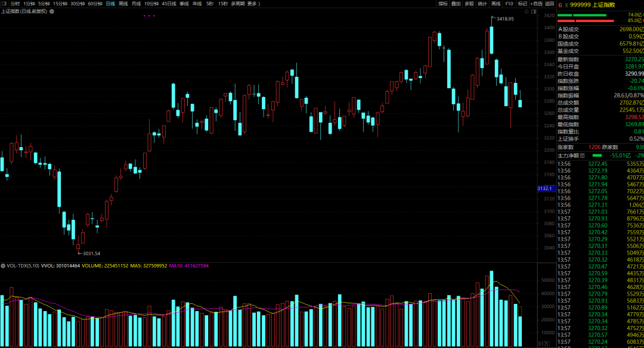Screen dimensions: 644x348
Task: Click the green list icon before 999999
Action: pos(567,5)
